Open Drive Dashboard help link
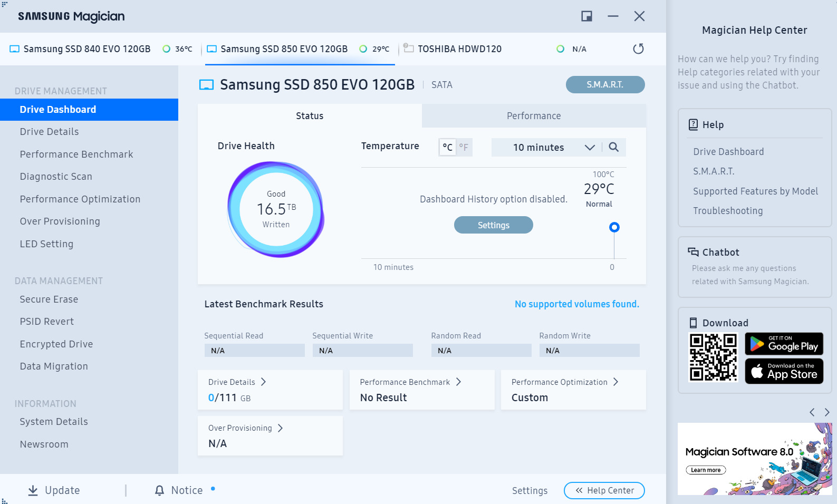The height and width of the screenshot is (504, 837). click(x=728, y=152)
